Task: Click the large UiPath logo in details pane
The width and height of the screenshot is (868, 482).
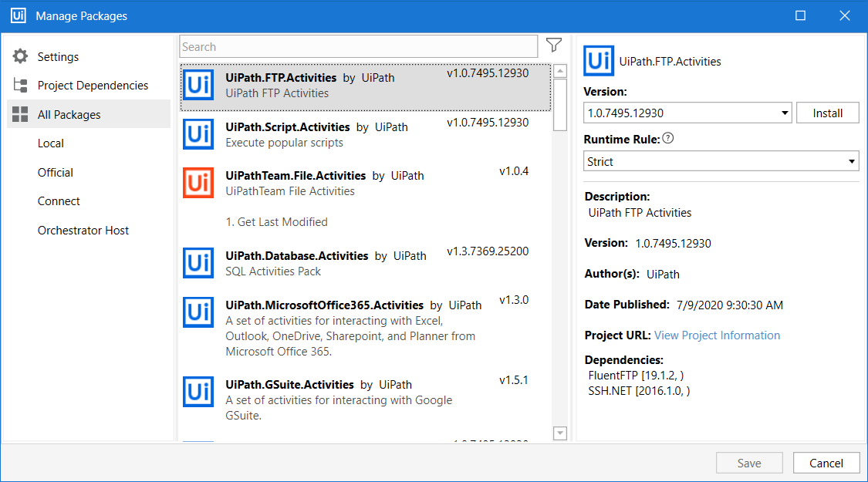Action: 599,61
